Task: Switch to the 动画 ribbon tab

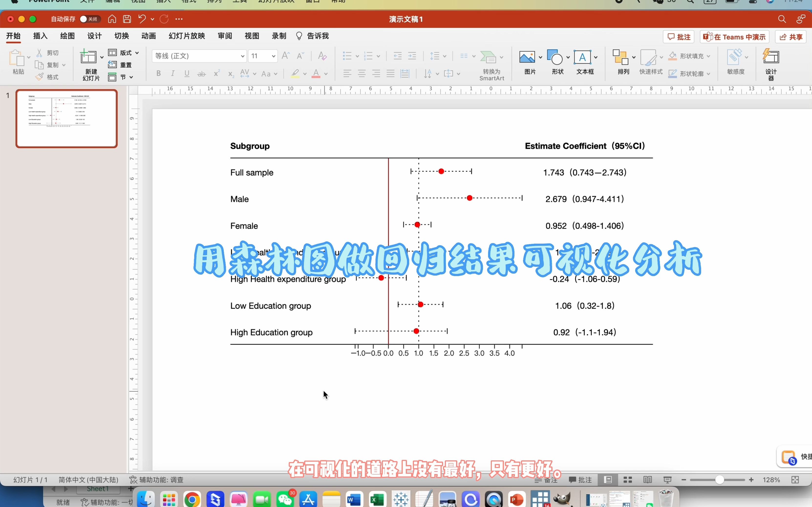Action: tap(148, 36)
